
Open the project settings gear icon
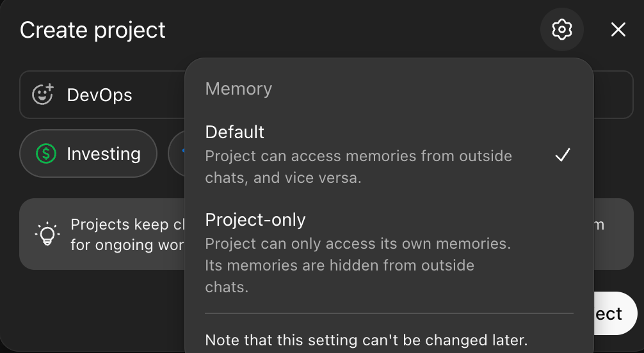(561, 29)
